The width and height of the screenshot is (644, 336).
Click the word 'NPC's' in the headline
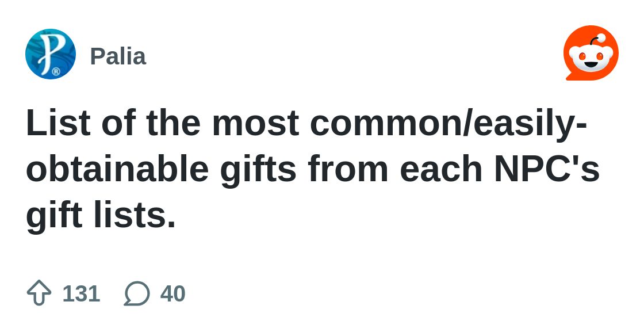(547, 169)
